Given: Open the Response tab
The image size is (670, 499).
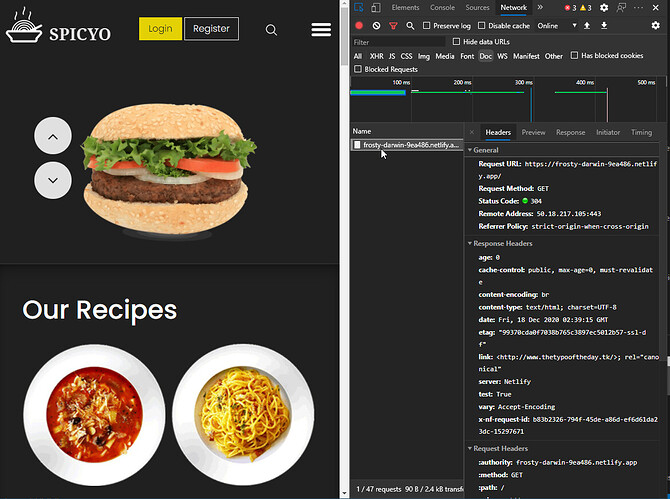Looking at the screenshot, I should pyautogui.click(x=570, y=132).
